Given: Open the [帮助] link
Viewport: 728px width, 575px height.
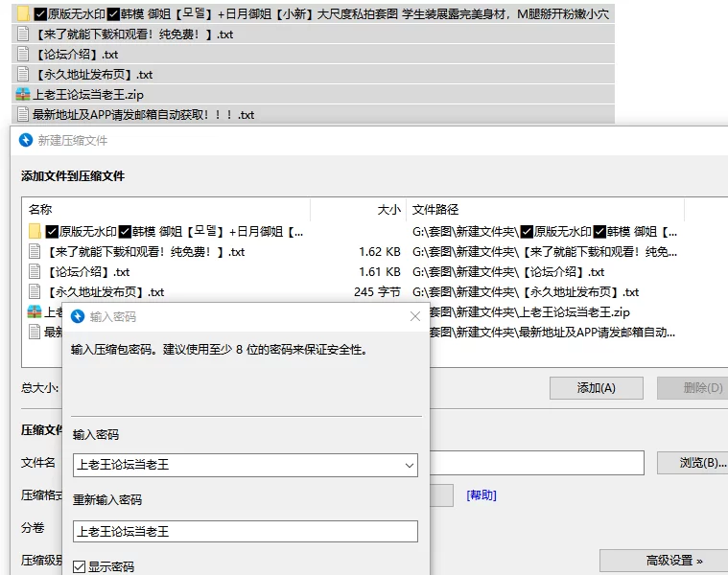Looking at the screenshot, I should point(481,495).
